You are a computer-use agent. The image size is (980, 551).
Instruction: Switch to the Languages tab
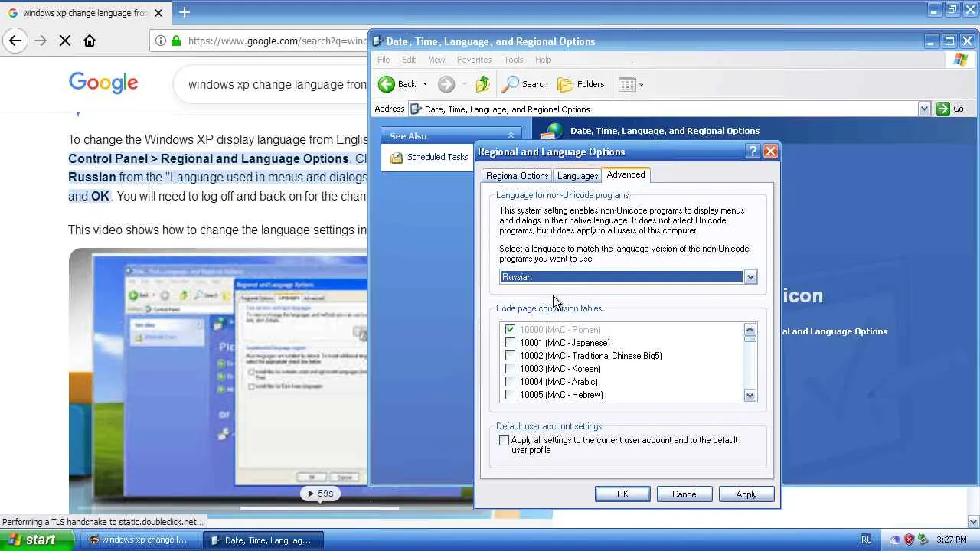[x=577, y=176]
